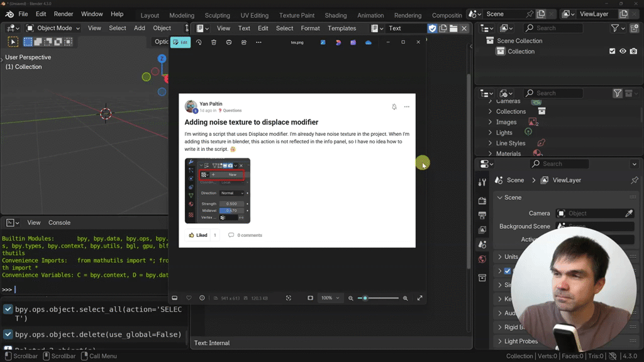Hide Collection using the eye visibility toggle
The height and width of the screenshot is (362, 644).
pyautogui.click(x=623, y=51)
